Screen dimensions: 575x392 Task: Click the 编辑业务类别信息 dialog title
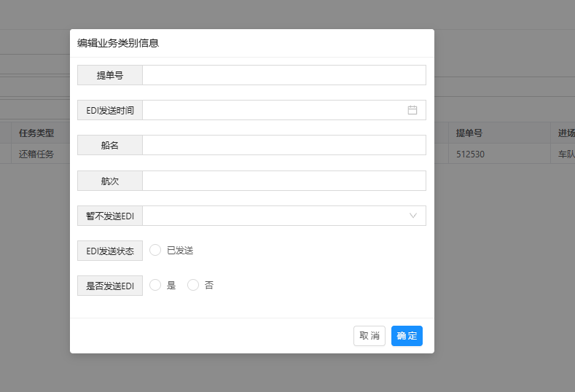click(x=118, y=43)
